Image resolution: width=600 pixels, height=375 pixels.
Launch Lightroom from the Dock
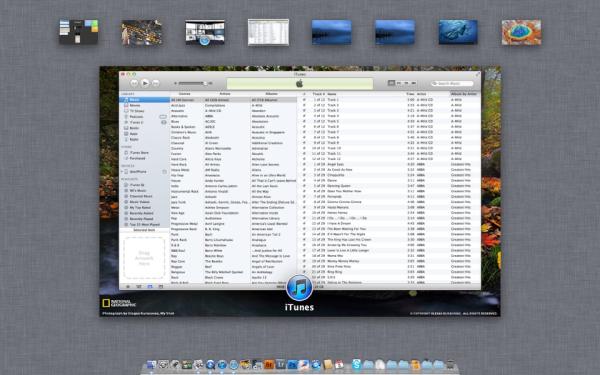coord(280,364)
